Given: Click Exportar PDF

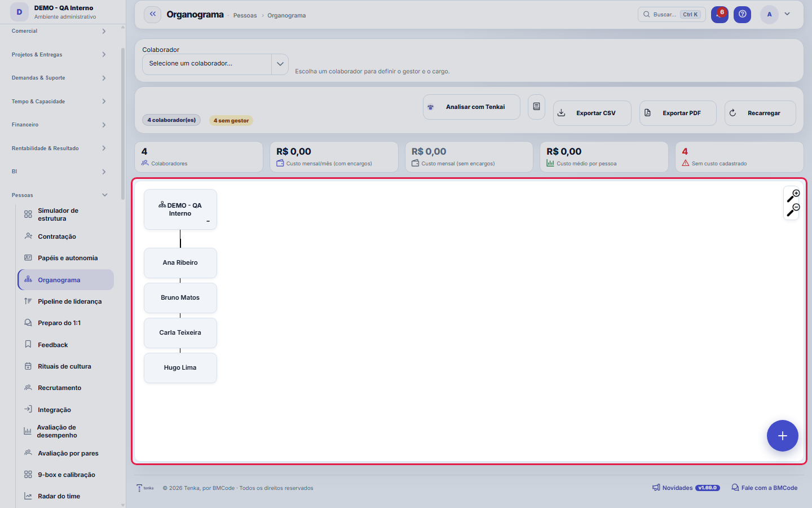Looking at the screenshot, I should pyautogui.click(x=678, y=113).
